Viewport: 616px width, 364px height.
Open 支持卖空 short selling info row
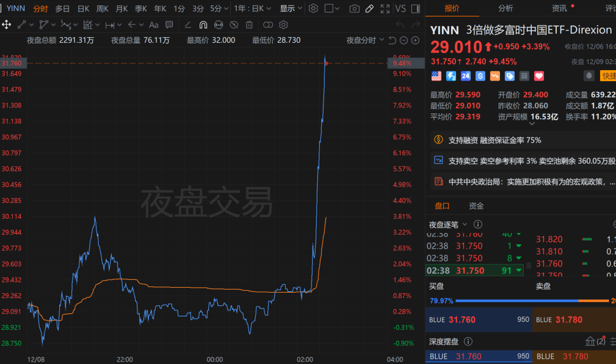pyautogui.click(x=523, y=161)
